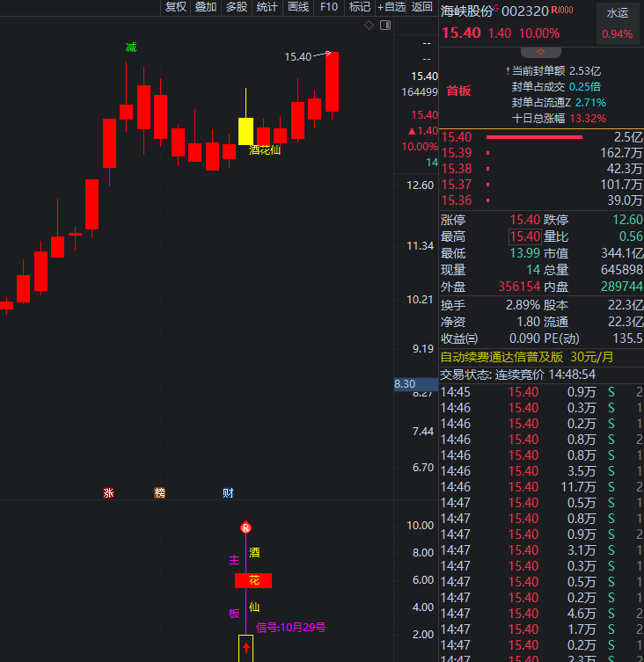Click the 财 event marker under the chart
This screenshot has width=644, height=662.
tap(228, 493)
